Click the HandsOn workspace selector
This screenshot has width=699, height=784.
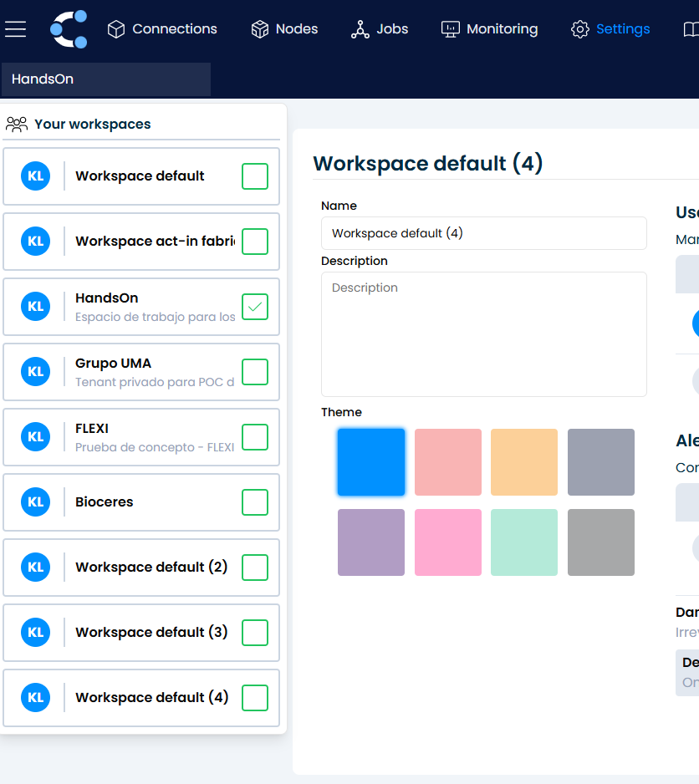click(x=106, y=79)
